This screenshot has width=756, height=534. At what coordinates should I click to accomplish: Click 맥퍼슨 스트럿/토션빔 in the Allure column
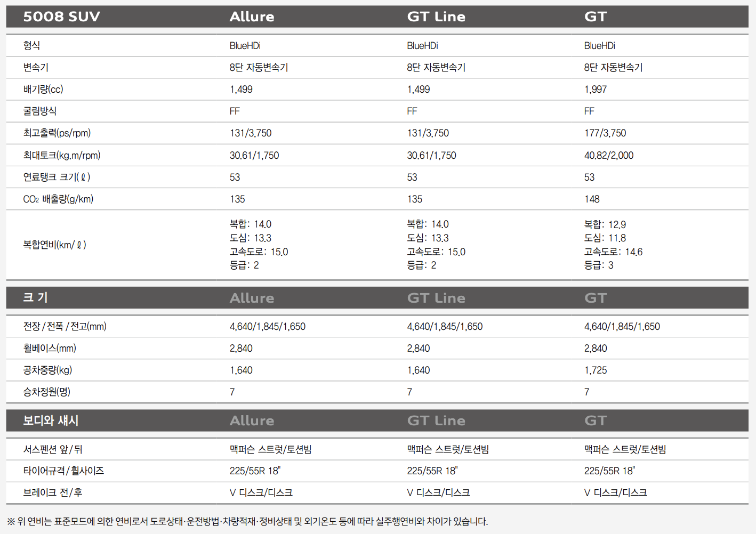pos(271,449)
